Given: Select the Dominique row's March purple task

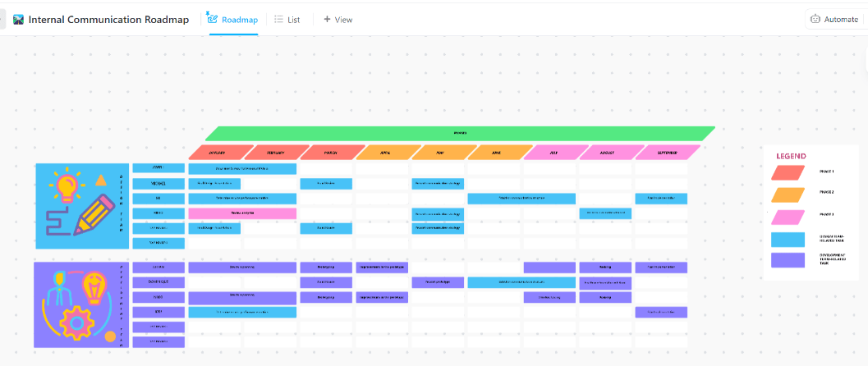Looking at the screenshot, I should point(326,282).
